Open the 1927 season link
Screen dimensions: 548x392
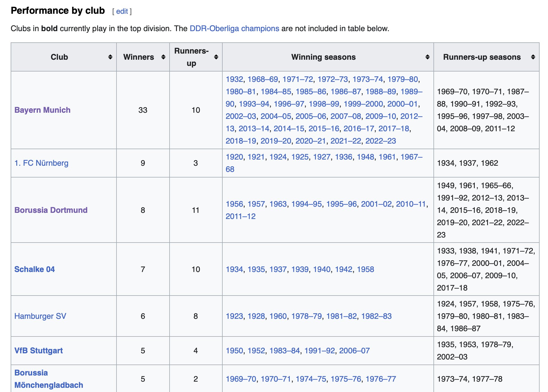point(322,157)
